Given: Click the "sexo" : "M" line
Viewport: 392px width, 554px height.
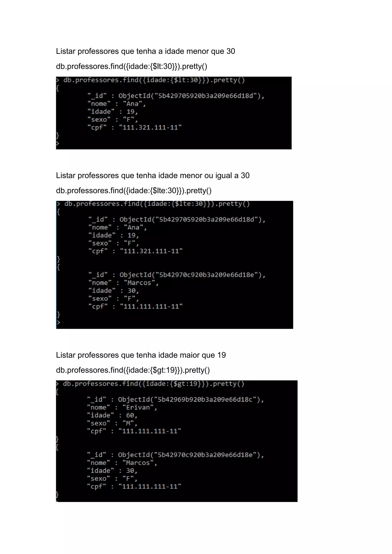Looking at the screenshot, I should 112,423.
